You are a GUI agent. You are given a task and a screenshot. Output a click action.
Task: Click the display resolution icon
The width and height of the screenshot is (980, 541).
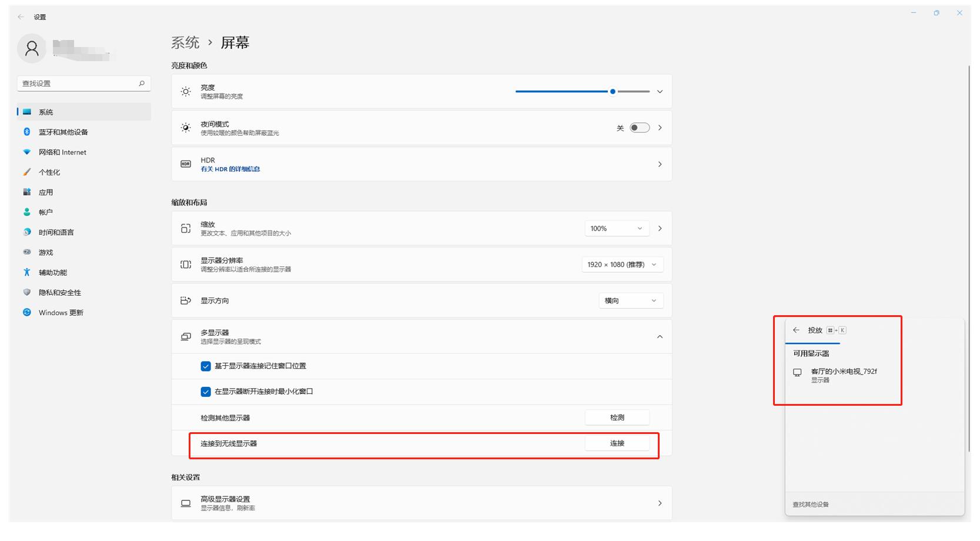(x=185, y=264)
